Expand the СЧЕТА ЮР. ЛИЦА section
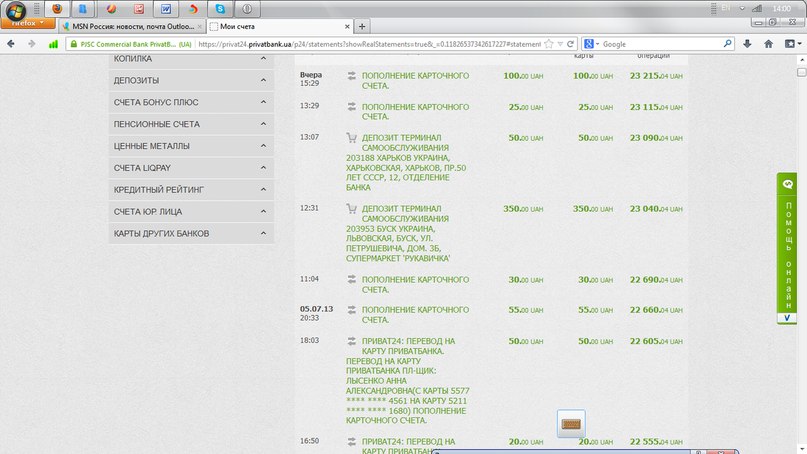The image size is (807, 454). [191, 212]
